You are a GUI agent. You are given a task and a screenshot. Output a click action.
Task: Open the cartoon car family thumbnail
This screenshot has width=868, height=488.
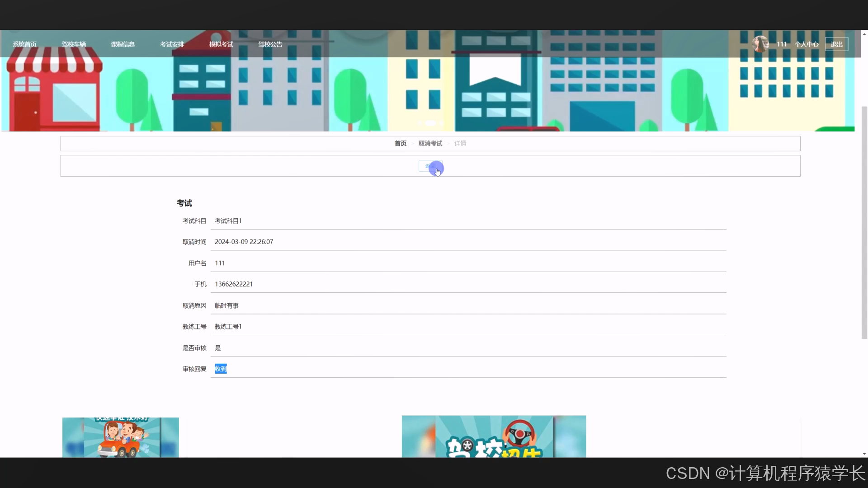point(121,437)
